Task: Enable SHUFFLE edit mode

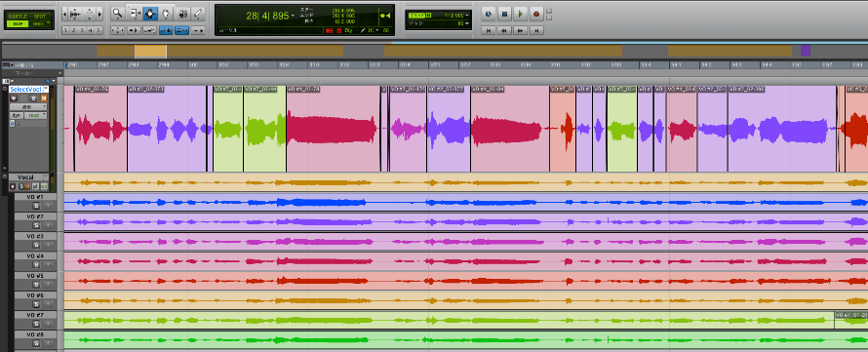Action: click(18, 17)
